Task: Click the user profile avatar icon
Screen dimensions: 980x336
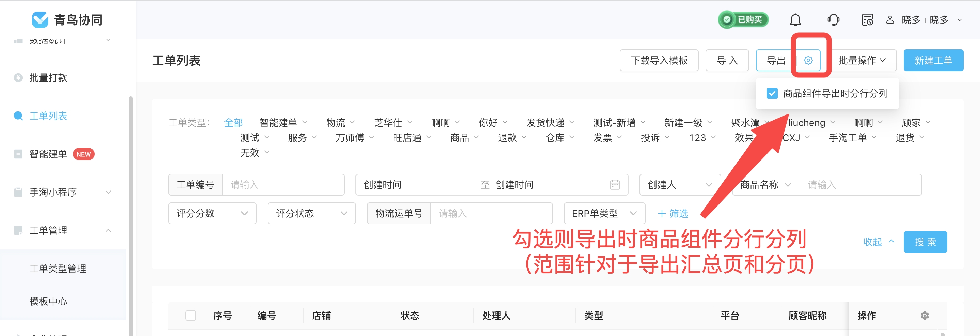Action: point(890,20)
